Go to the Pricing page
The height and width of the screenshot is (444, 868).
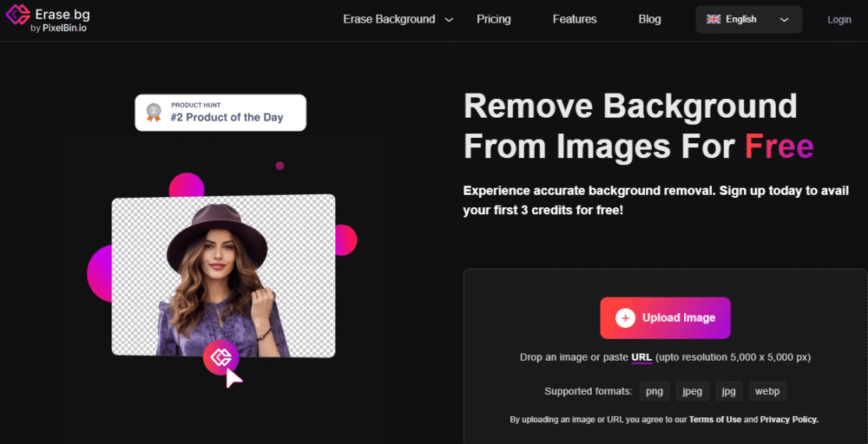pyautogui.click(x=494, y=19)
